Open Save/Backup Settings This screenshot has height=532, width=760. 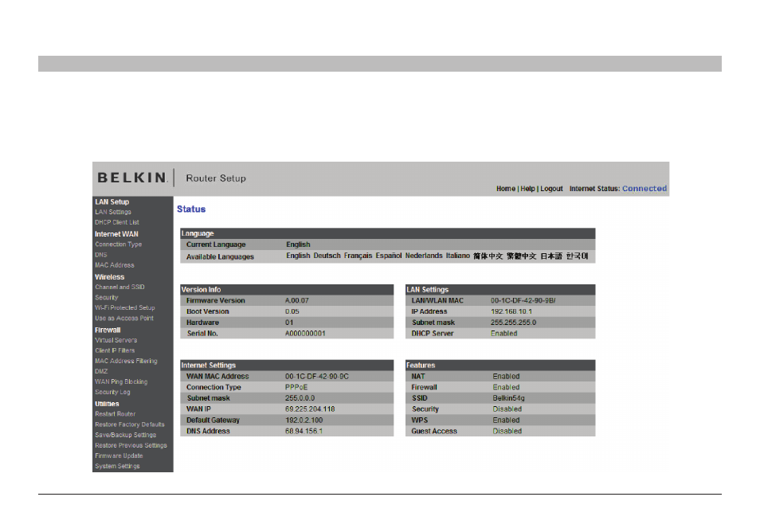coord(126,435)
